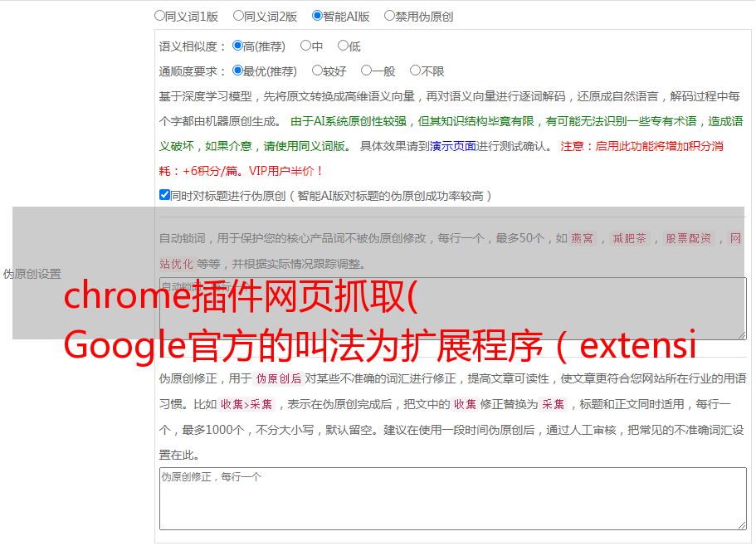Click the 收集>采集 example tag
Screen dimensions: 756x546
pos(246,404)
